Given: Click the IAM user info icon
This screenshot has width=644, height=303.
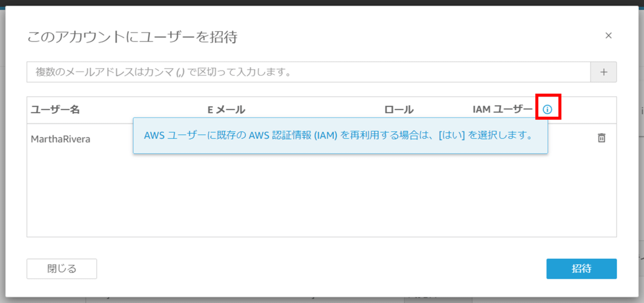Looking at the screenshot, I should pyautogui.click(x=547, y=109).
